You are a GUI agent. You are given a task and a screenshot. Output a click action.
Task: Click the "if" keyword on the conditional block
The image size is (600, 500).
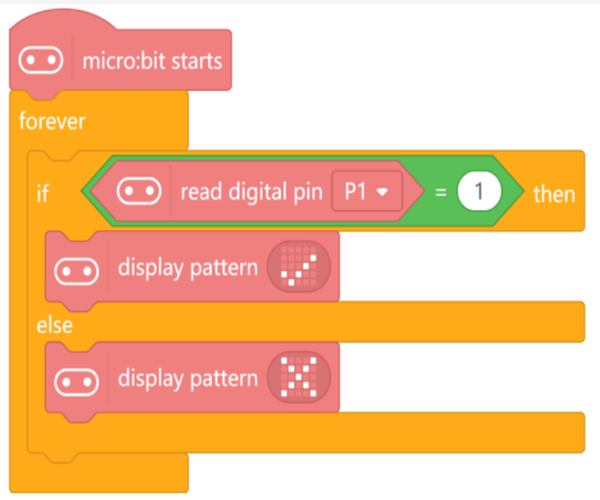(x=42, y=193)
